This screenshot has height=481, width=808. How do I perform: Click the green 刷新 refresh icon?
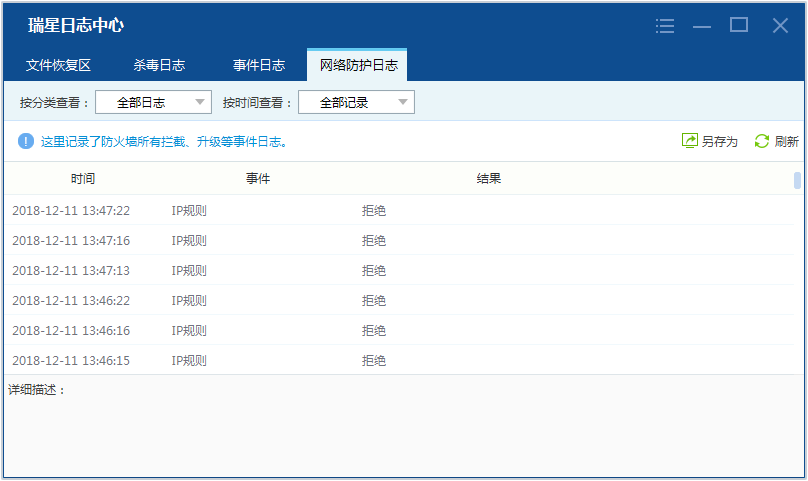point(762,141)
